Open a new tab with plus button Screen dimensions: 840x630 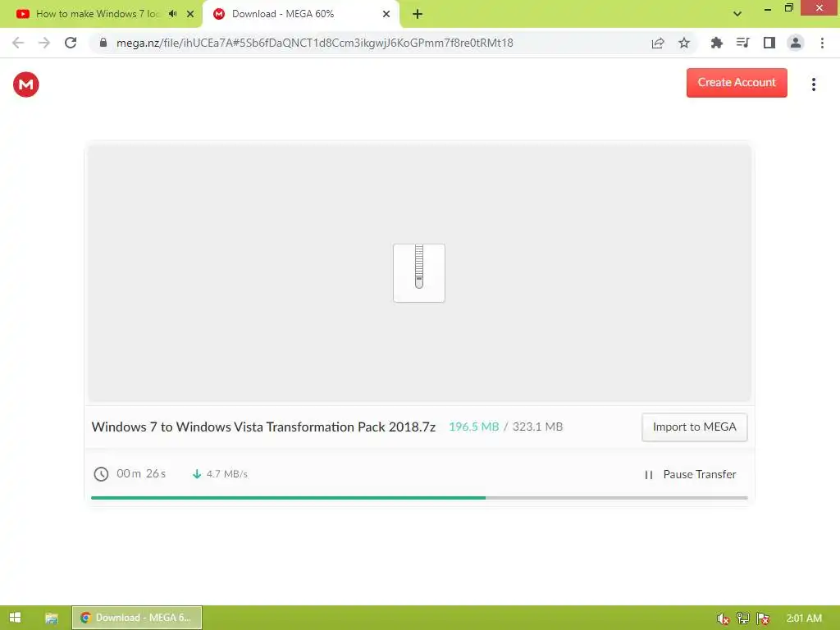point(418,14)
